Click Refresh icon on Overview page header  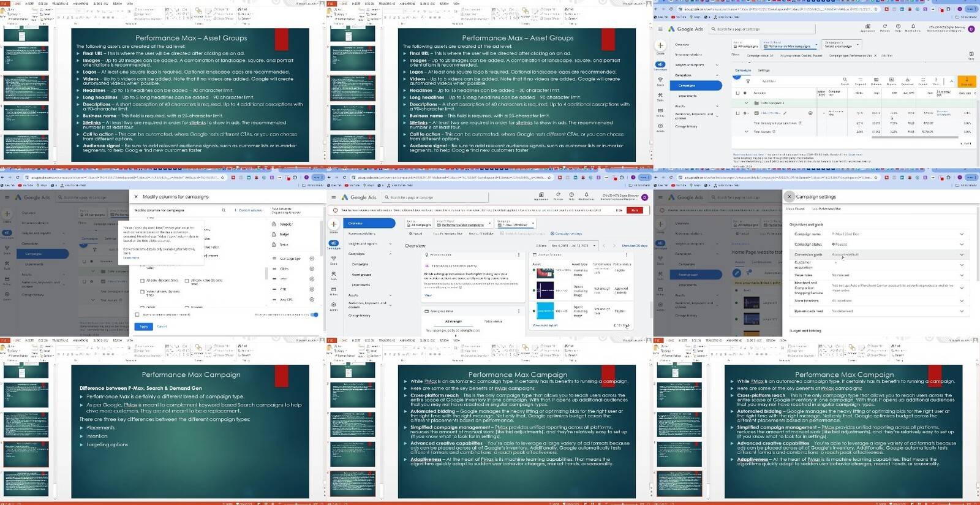[558, 196]
